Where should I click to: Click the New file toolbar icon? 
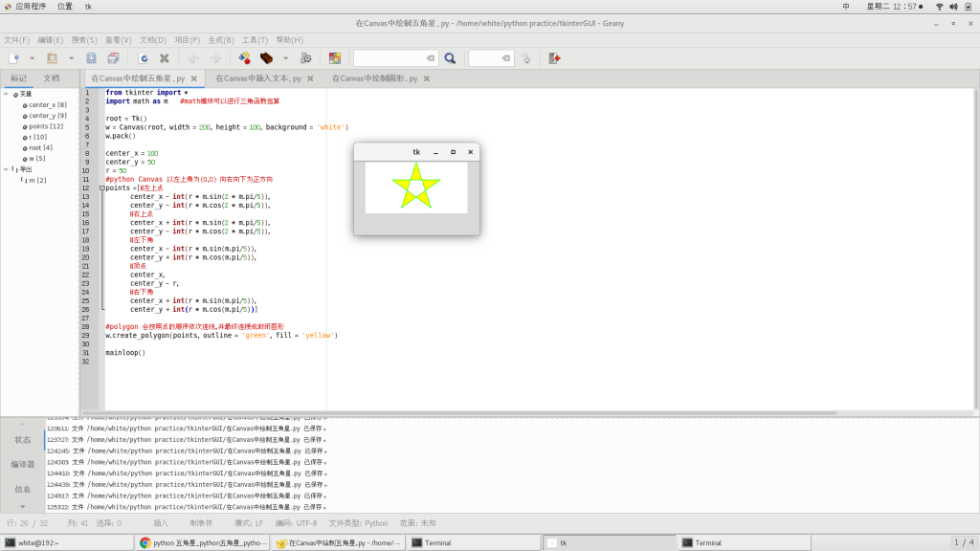click(x=13, y=58)
